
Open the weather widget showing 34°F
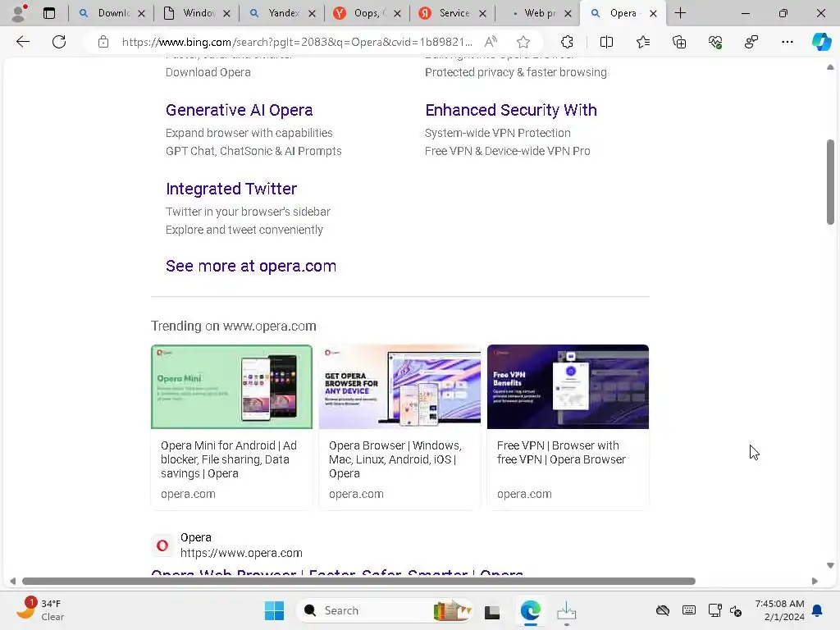[39, 610]
